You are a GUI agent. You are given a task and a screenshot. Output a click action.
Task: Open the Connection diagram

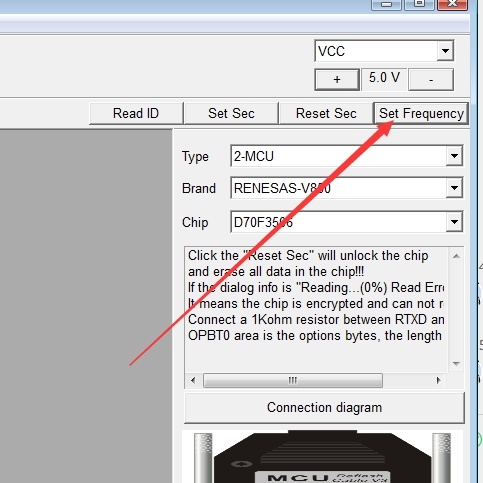324,408
